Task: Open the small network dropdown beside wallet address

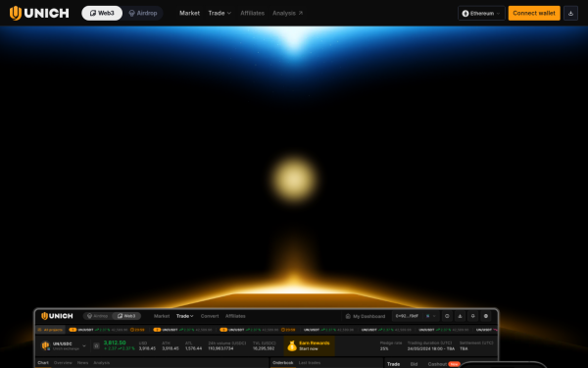Action: point(431,316)
